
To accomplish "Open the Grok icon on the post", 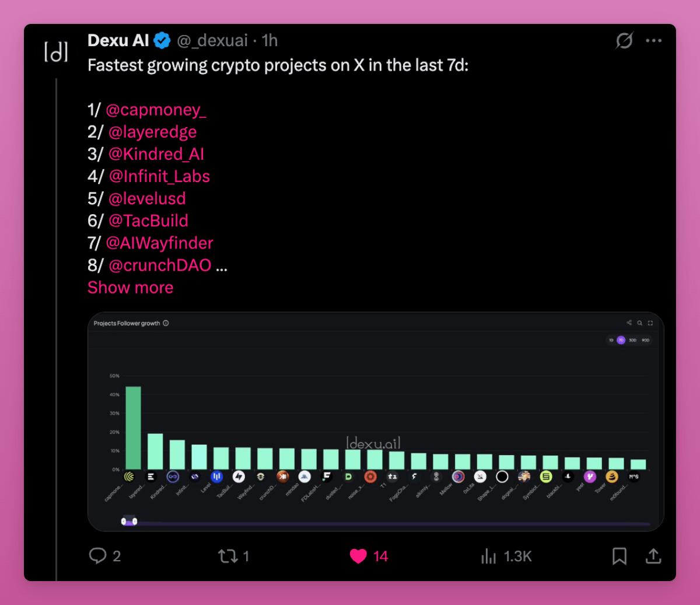I will tap(624, 41).
